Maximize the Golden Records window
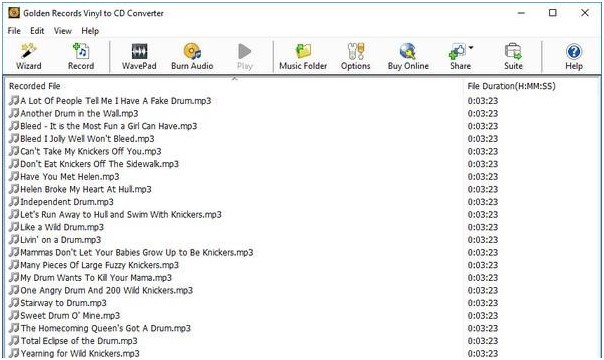604x360 pixels. click(x=553, y=13)
